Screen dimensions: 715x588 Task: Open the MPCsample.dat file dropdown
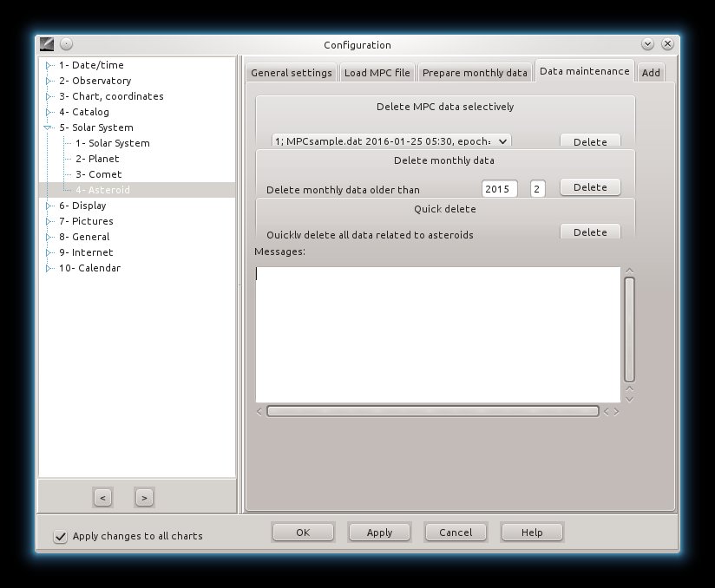pyautogui.click(x=391, y=140)
